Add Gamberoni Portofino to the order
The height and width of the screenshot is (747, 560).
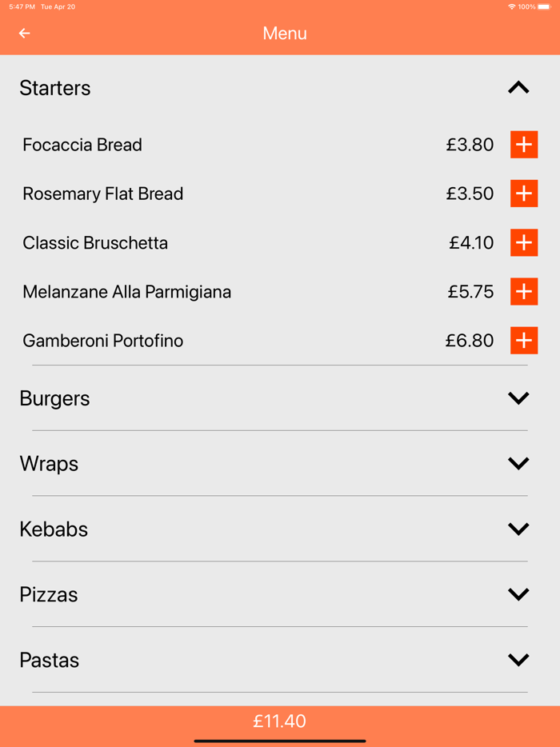[x=524, y=340]
